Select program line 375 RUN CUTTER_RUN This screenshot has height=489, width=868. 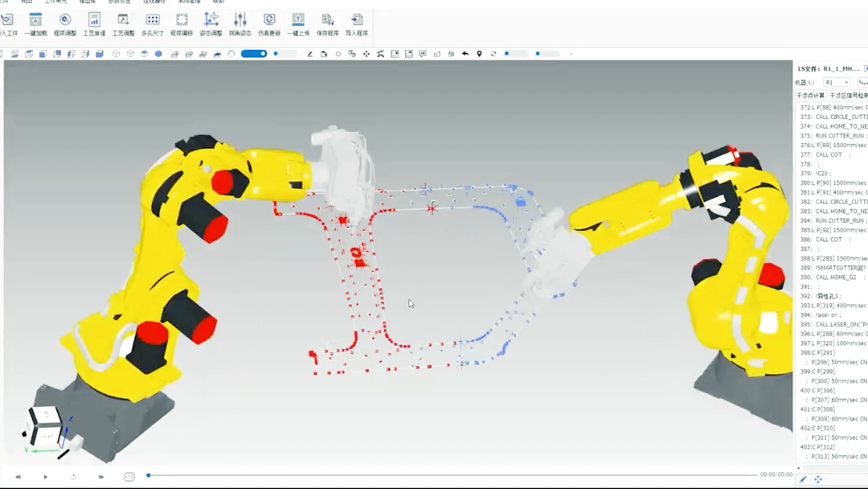[832, 136]
